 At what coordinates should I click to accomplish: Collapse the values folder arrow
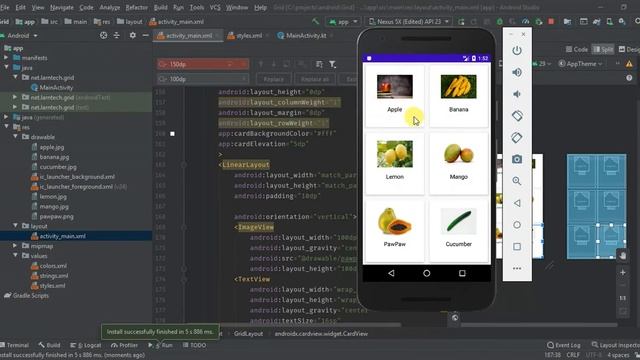(x=16, y=256)
